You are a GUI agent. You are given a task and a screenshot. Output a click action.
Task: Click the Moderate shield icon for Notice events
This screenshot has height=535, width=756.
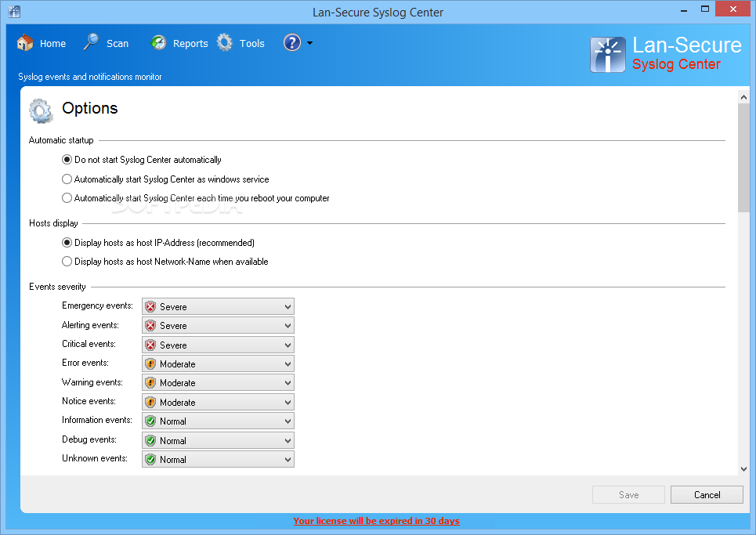tap(150, 402)
